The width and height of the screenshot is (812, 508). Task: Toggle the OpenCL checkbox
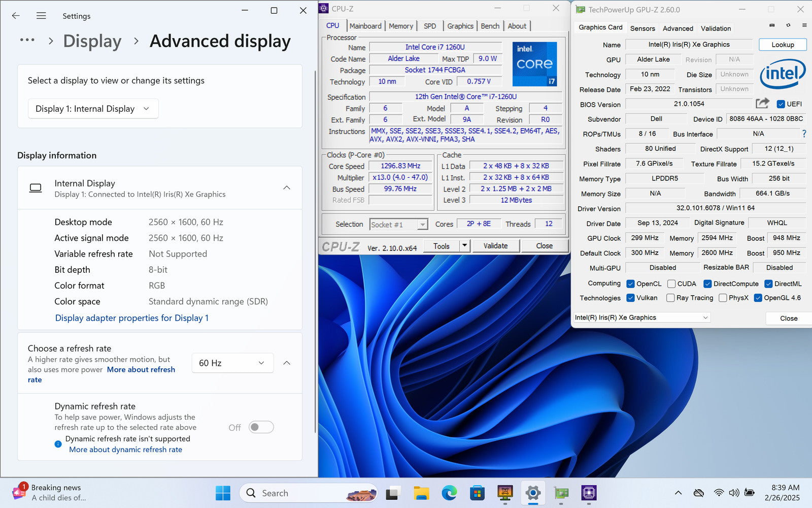tap(630, 284)
